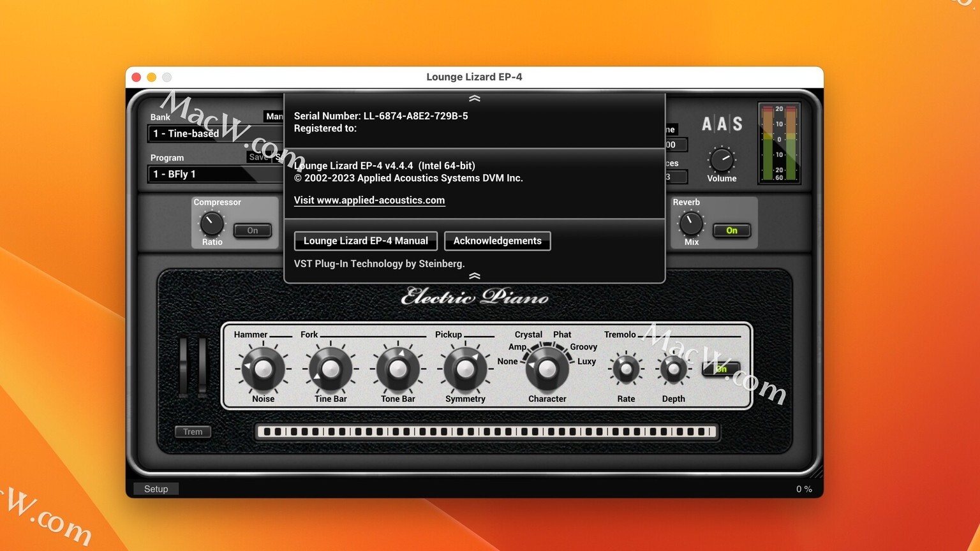Toggle the Reverb On button
The width and height of the screenshot is (980, 551).
[x=732, y=230]
